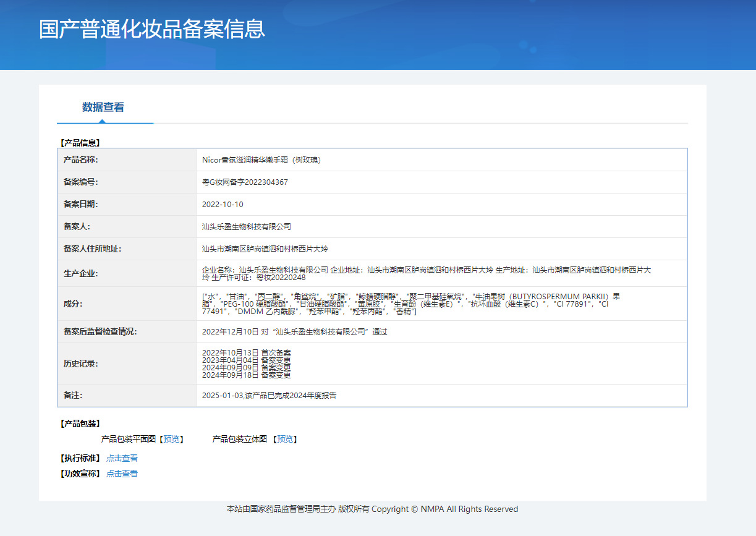
Task: Click the 成分 row label
Action: (72, 304)
